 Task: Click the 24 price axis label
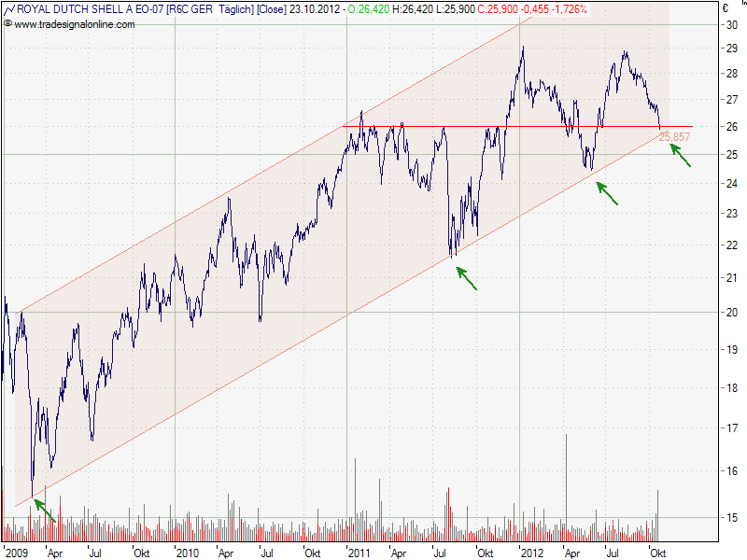click(732, 183)
